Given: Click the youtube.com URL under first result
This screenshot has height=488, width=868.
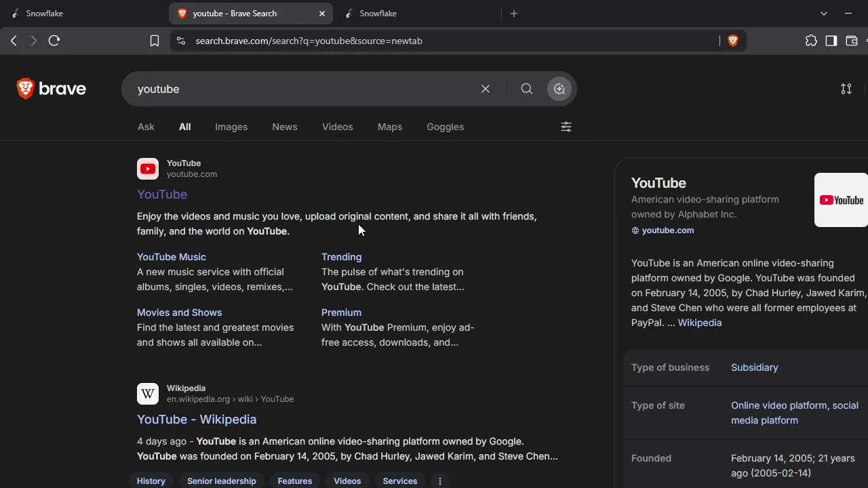Looking at the screenshot, I should 192,174.
